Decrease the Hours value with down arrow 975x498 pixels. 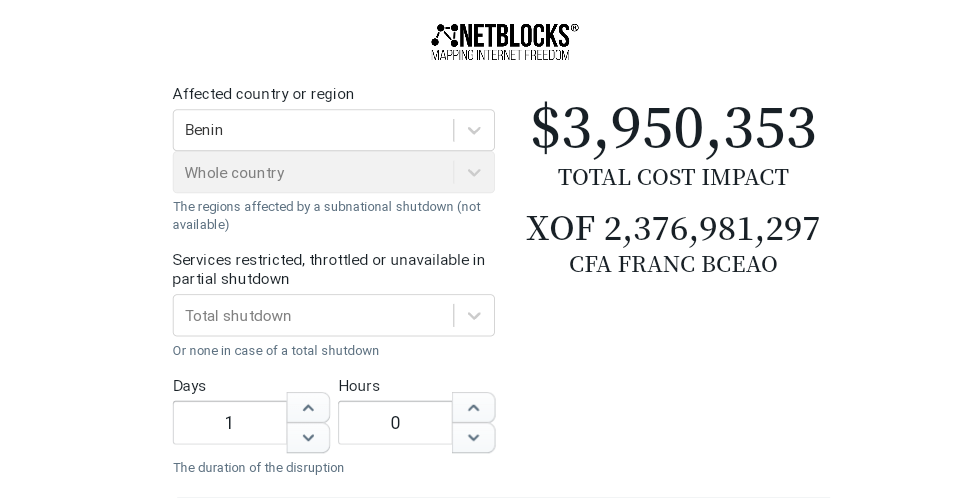474,438
